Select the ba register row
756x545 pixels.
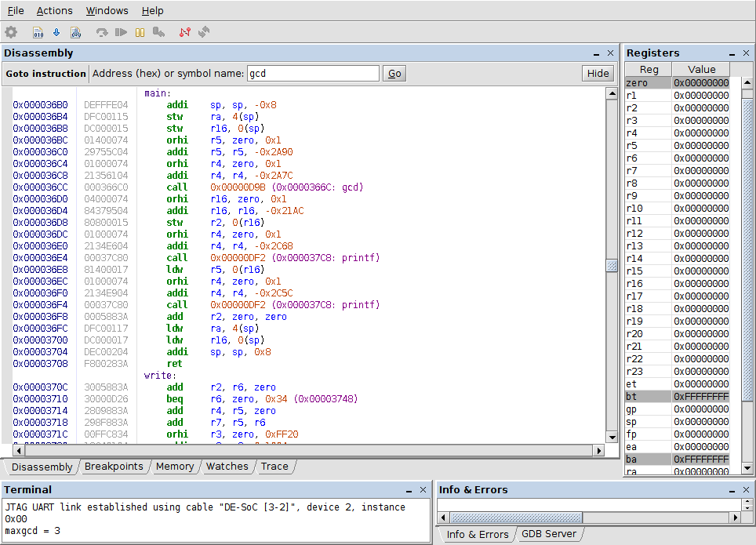coord(678,460)
